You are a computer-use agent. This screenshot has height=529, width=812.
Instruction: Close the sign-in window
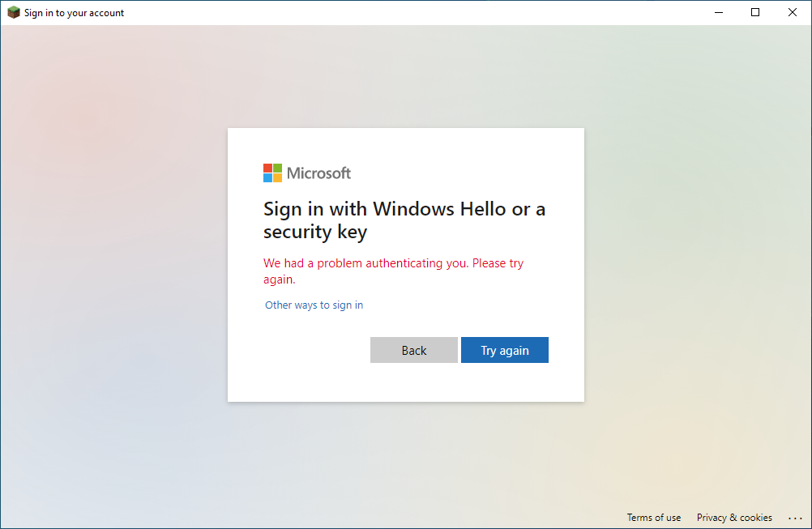[793, 13]
